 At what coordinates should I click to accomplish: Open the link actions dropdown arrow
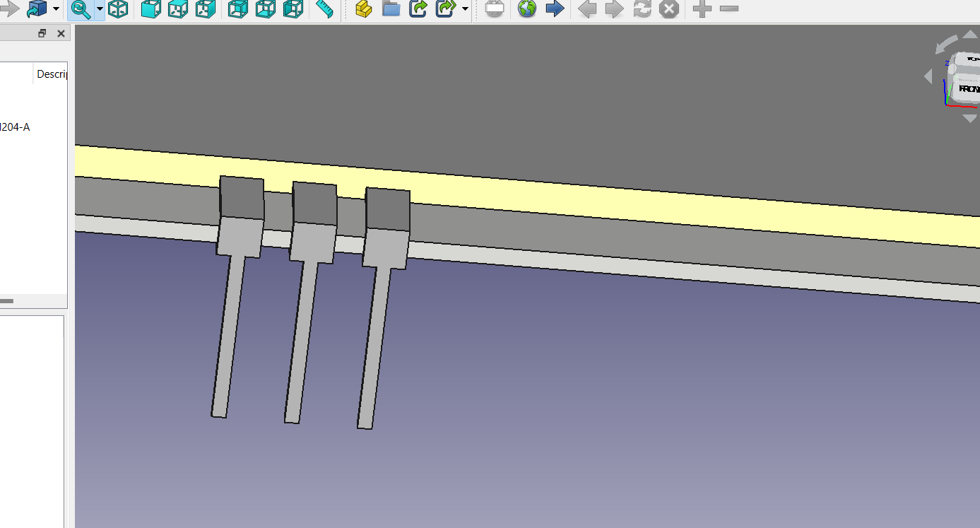pyautogui.click(x=465, y=9)
